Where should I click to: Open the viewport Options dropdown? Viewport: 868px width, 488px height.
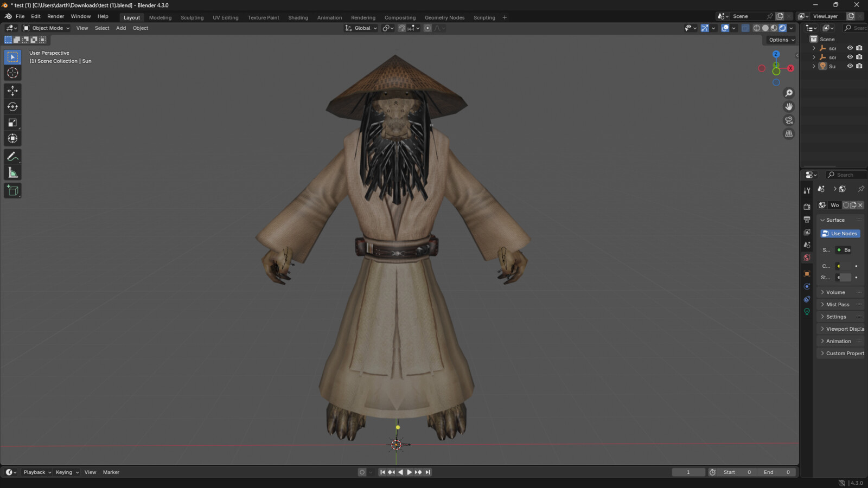point(781,40)
